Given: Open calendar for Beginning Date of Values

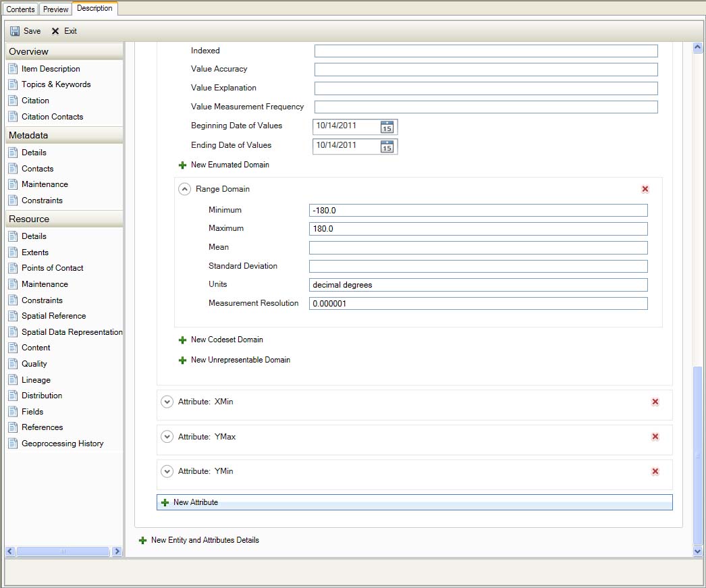Looking at the screenshot, I should tap(387, 127).
